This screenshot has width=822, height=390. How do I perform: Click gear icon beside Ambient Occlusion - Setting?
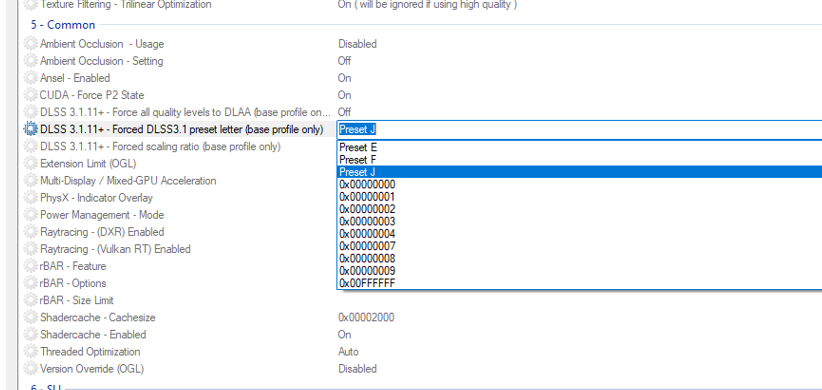31,61
